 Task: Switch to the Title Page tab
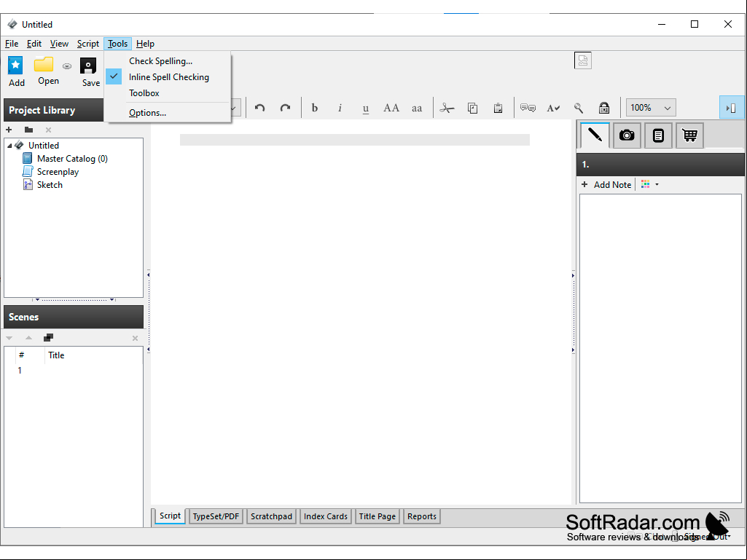[x=377, y=516]
